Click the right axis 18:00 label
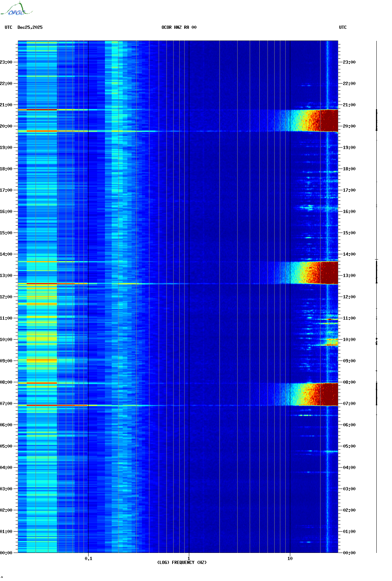Screen dimensions: 392x581 point(349,169)
